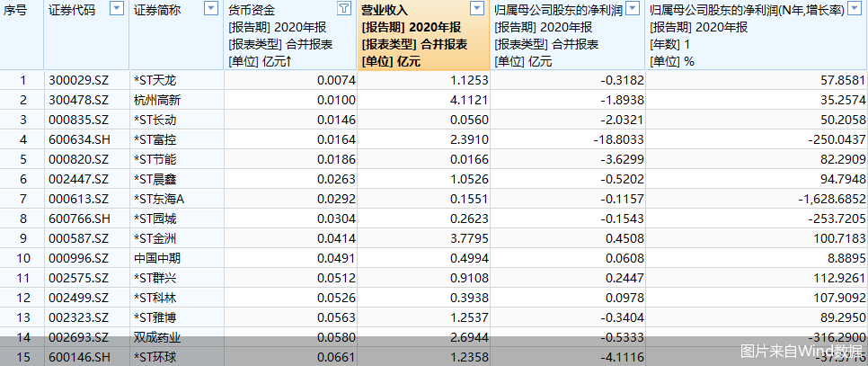Select security code 300029.SZ

point(78,81)
